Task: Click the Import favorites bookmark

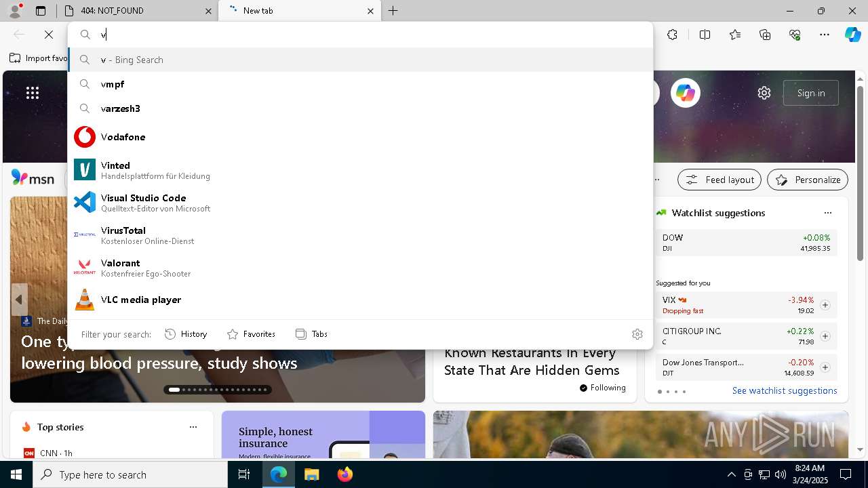Action: [39, 58]
